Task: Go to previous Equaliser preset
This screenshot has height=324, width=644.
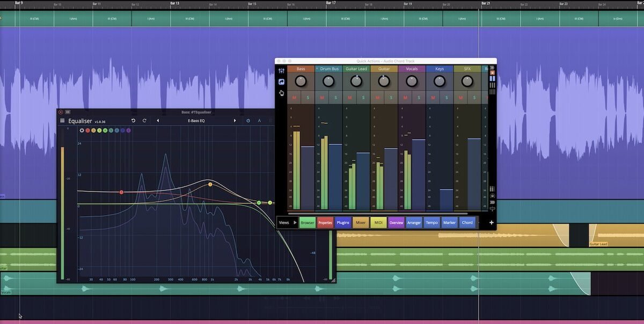Action: [158, 121]
